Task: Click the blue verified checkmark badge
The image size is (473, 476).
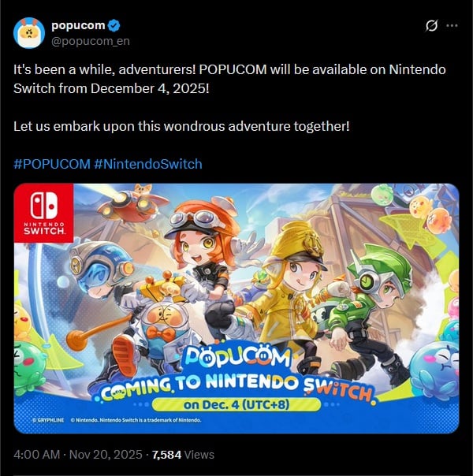Action: 114,25
